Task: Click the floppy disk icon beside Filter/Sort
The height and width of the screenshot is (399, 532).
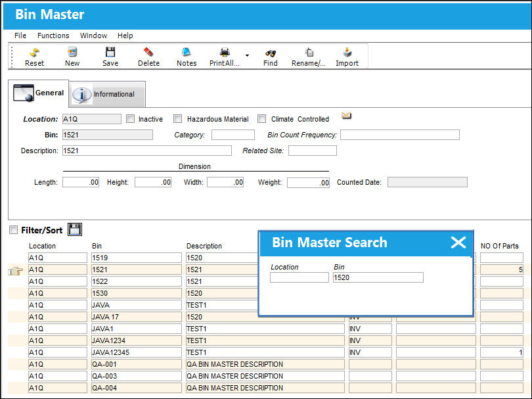Action: [75, 229]
